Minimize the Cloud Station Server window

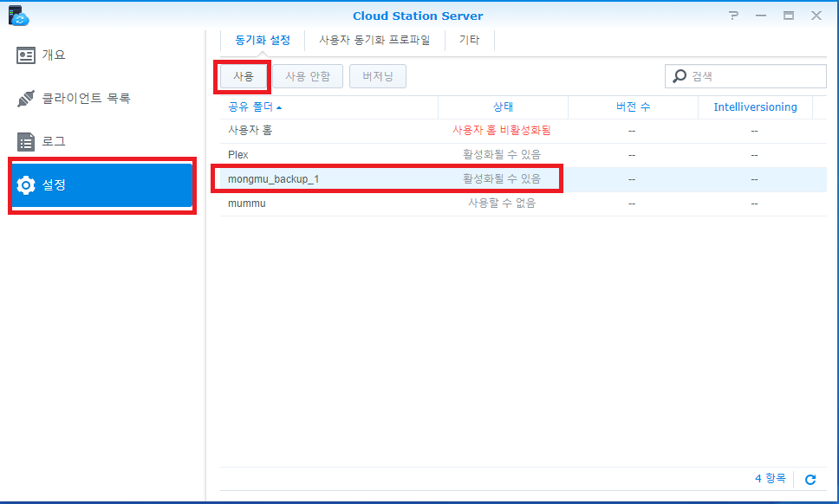761,16
